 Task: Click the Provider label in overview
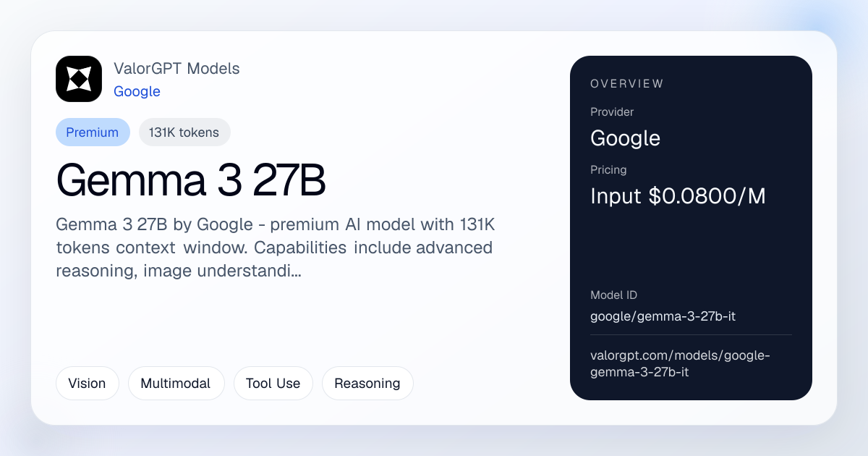click(x=612, y=112)
